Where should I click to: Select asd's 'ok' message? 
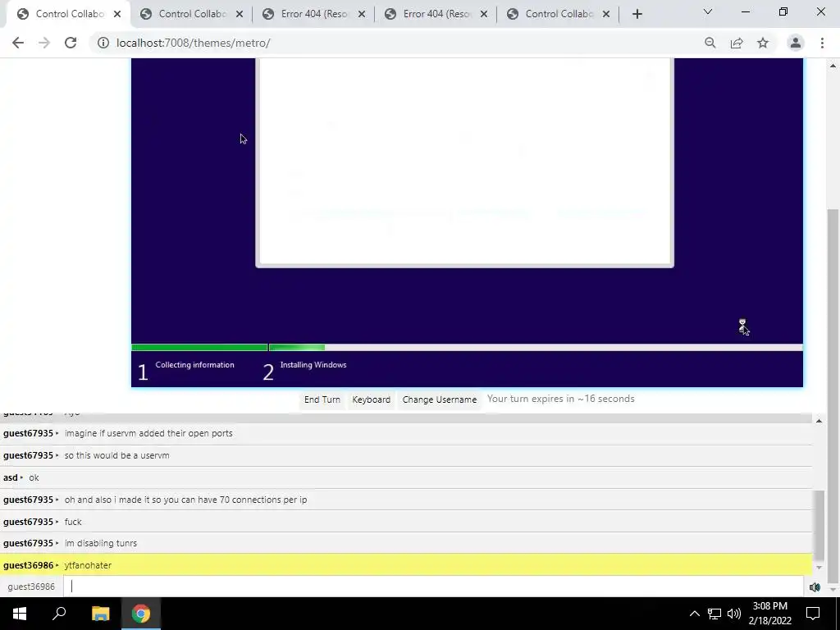[x=34, y=477]
